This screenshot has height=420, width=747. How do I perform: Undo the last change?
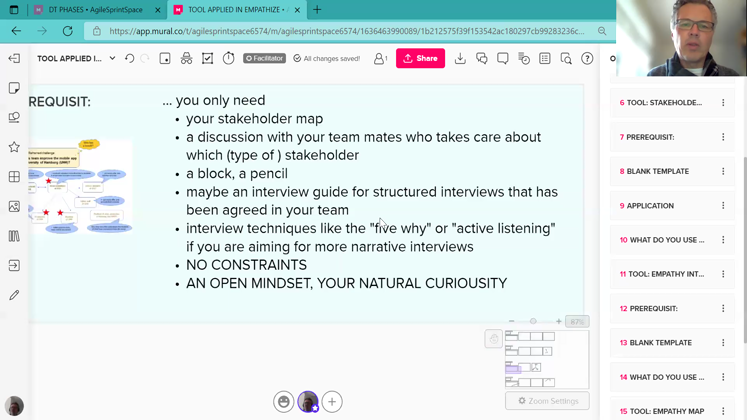pos(130,58)
